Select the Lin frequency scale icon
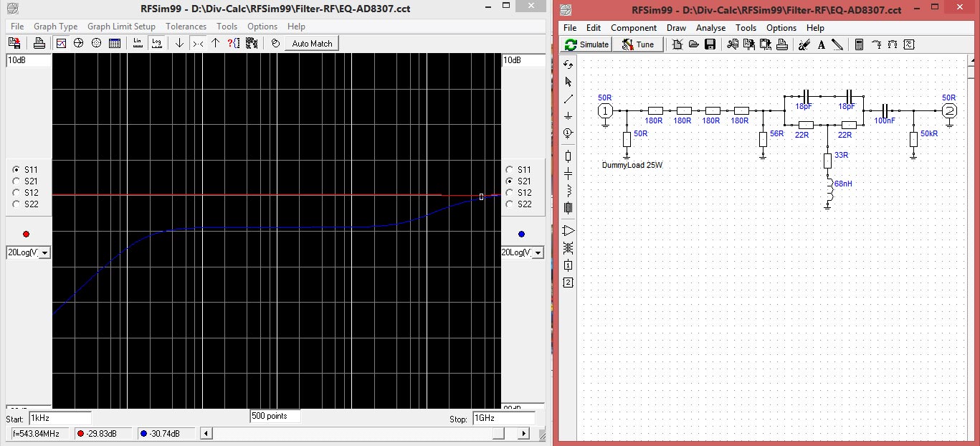Viewport: 980px width, 446px height. (138, 44)
